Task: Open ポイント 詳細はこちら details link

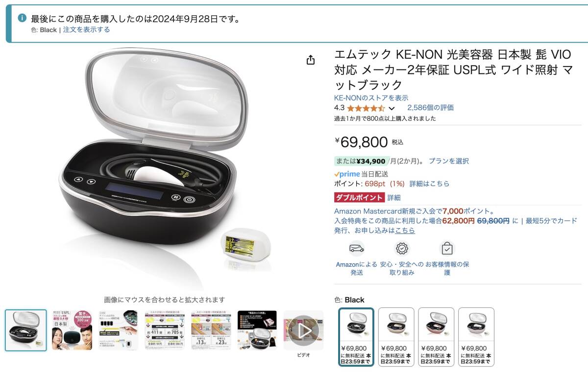Action: [x=429, y=184]
